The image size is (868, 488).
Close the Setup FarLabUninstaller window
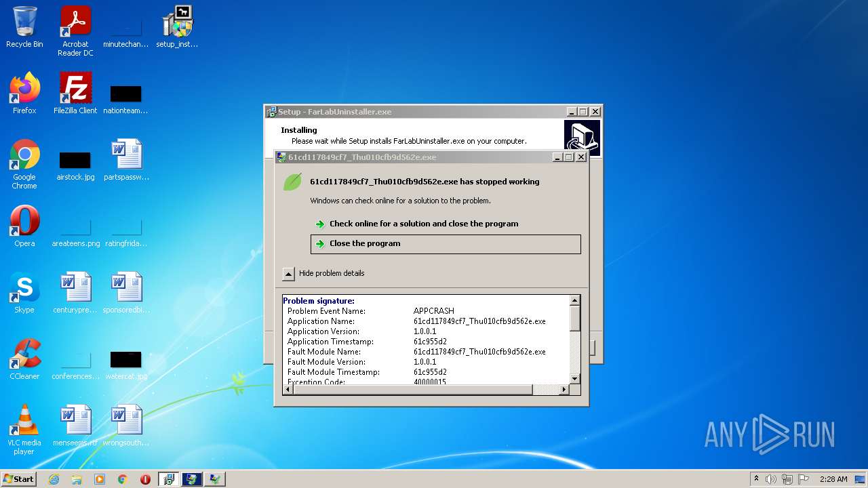point(595,112)
